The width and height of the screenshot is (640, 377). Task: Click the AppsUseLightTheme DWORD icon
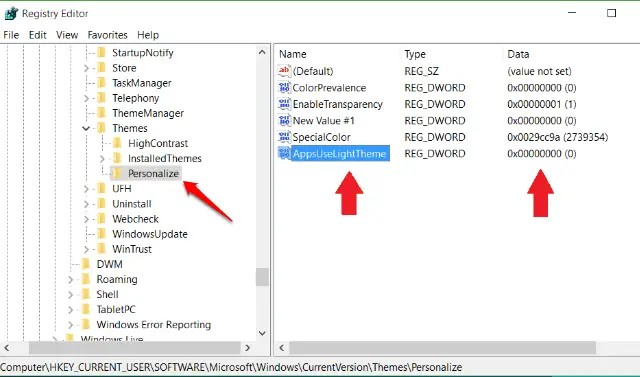pyautogui.click(x=284, y=153)
